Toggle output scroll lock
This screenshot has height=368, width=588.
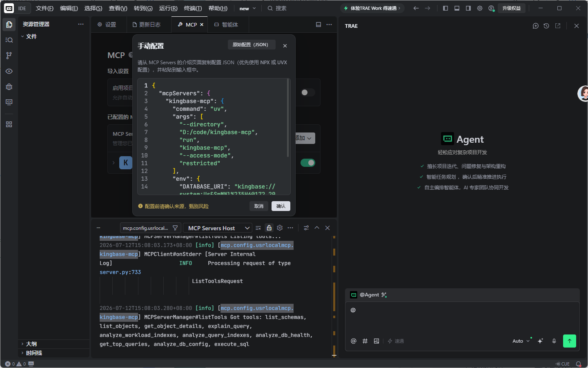tap(269, 228)
